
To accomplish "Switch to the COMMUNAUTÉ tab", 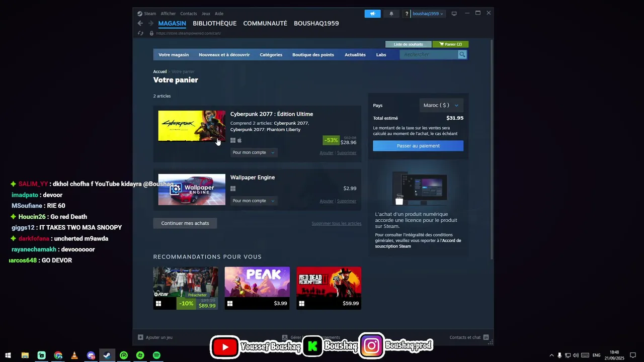I will 265,23.
